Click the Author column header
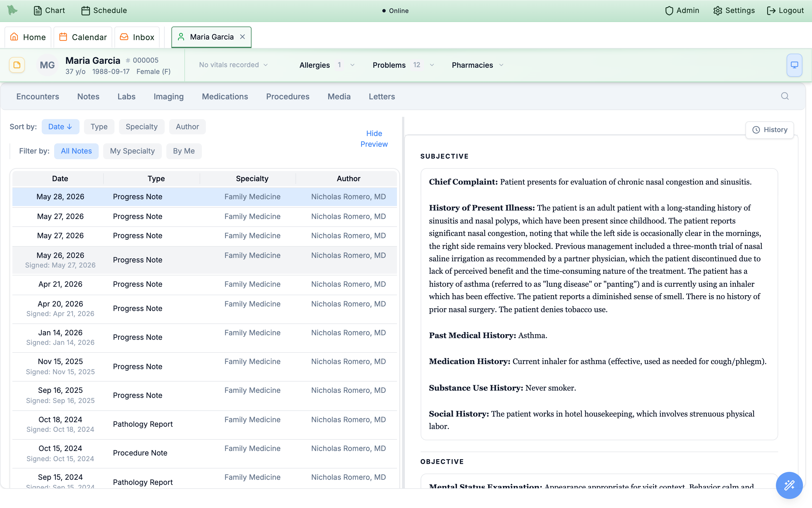812x508 pixels. pyautogui.click(x=348, y=178)
